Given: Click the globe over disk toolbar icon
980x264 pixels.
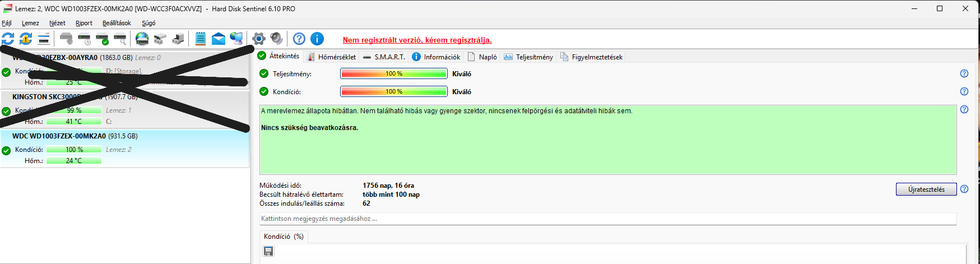Looking at the screenshot, I should click(142, 39).
